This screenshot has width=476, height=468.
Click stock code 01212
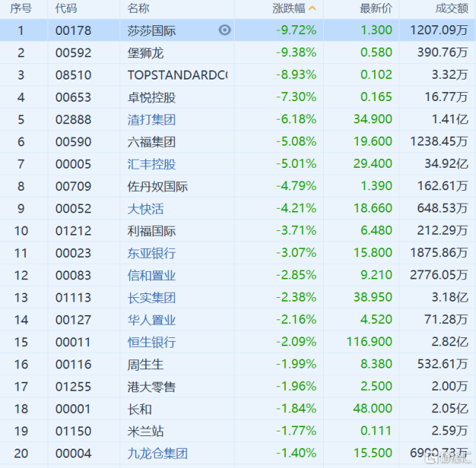74,231
